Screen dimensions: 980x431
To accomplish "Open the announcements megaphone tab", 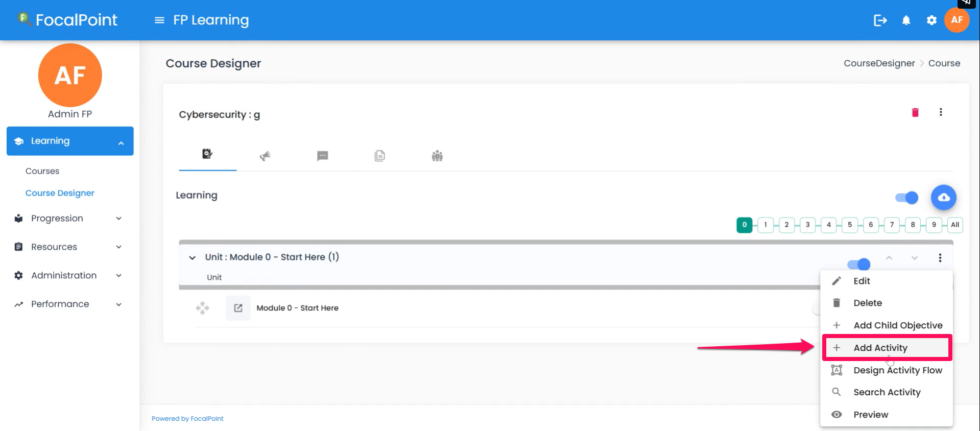I will [265, 156].
